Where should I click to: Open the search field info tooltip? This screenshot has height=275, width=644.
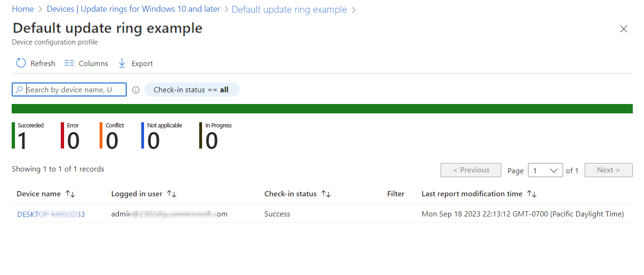[x=135, y=89]
